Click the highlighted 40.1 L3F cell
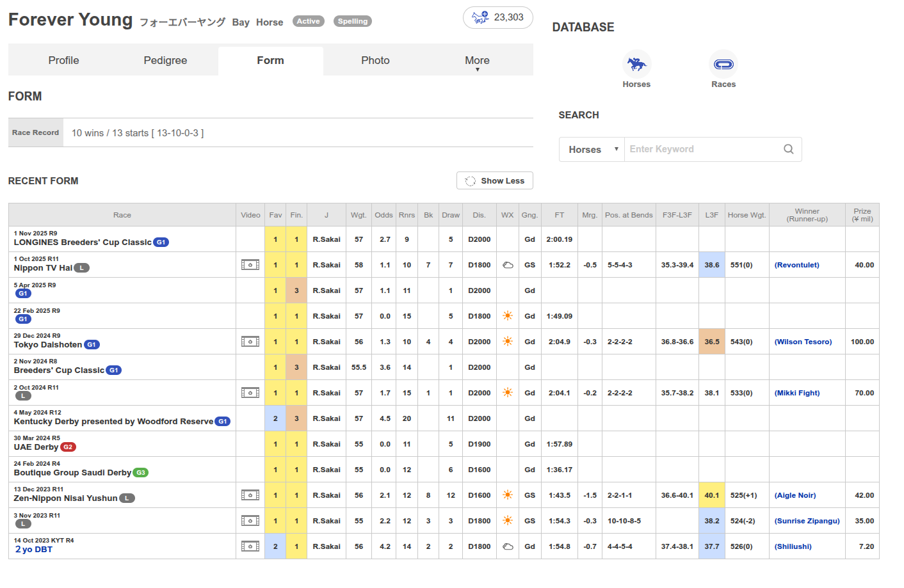This screenshot has width=904, height=588. pos(712,495)
